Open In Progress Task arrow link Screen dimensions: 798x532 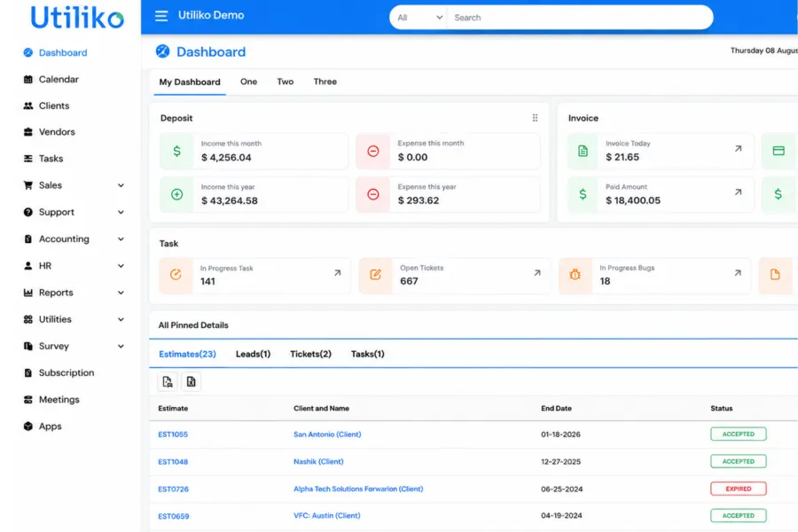(x=338, y=273)
